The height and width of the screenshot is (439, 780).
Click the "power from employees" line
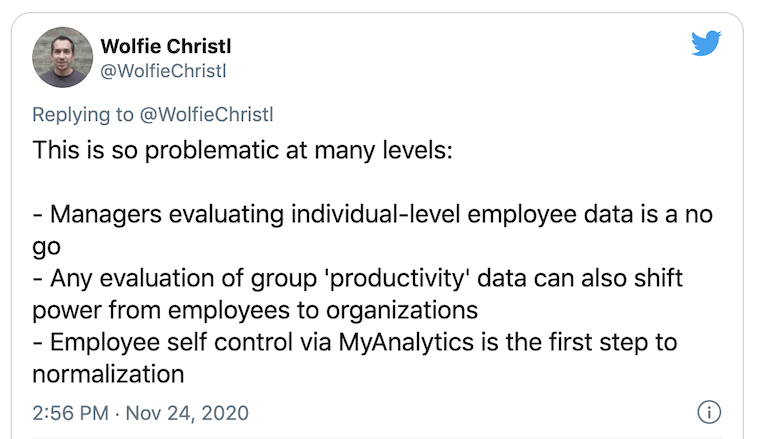255,311
